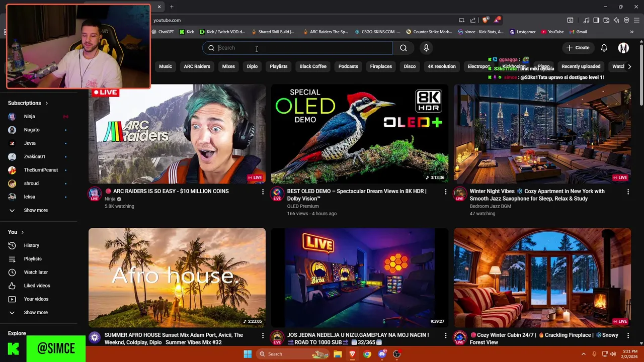644x362 pixels.
Task: Toggle the browser sidebar panel icon
Action: (x=596, y=20)
